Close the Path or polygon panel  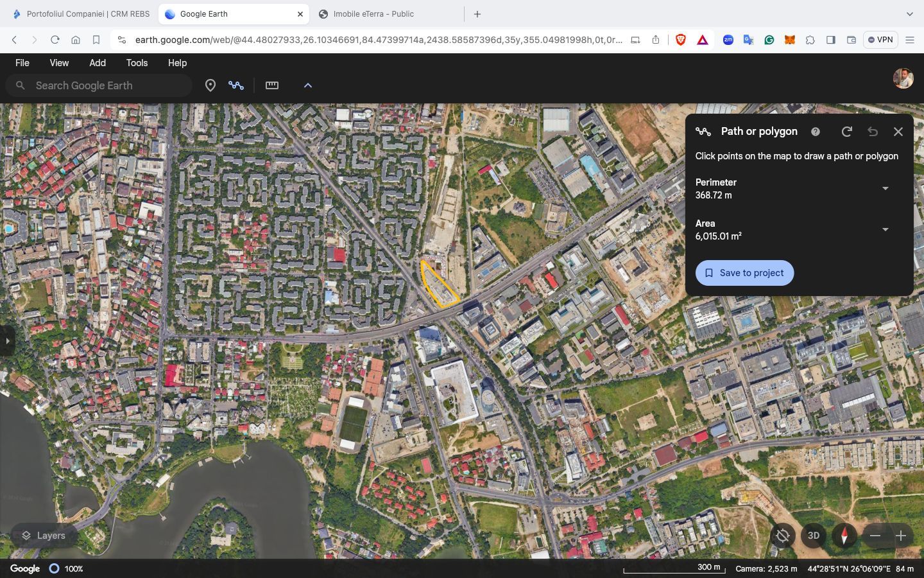pyautogui.click(x=898, y=132)
